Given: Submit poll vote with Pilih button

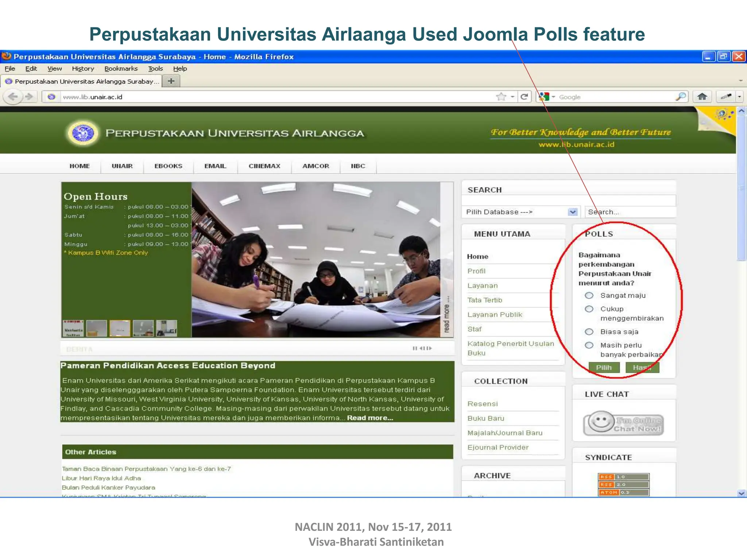Looking at the screenshot, I should click(604, 367).
